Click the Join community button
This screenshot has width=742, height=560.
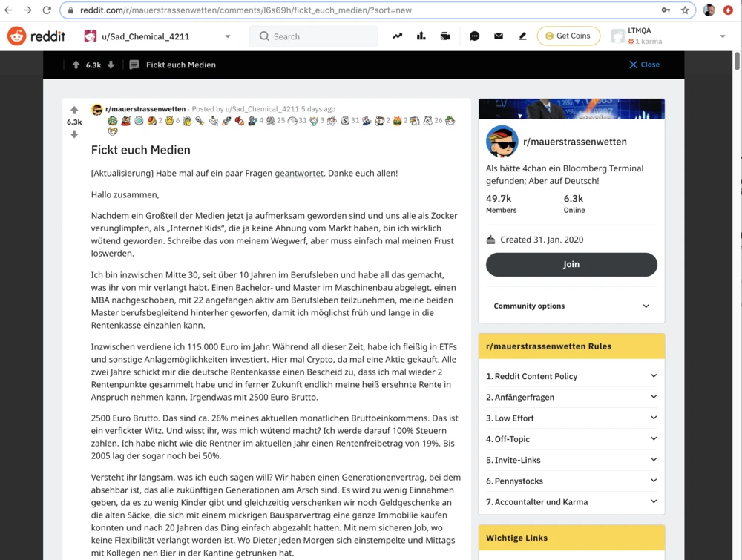click(571, 264)
